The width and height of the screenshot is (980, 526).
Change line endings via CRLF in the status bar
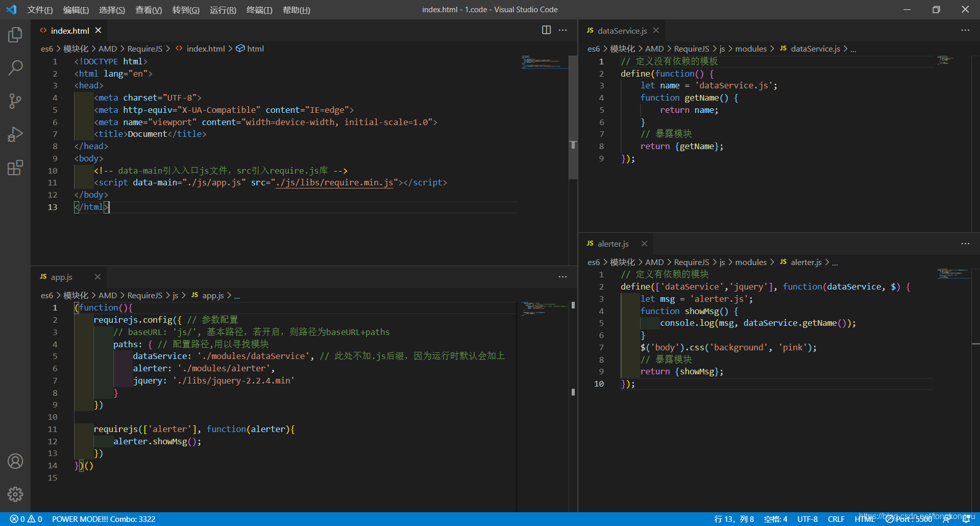pyautogui.click(x=836, y=519)
